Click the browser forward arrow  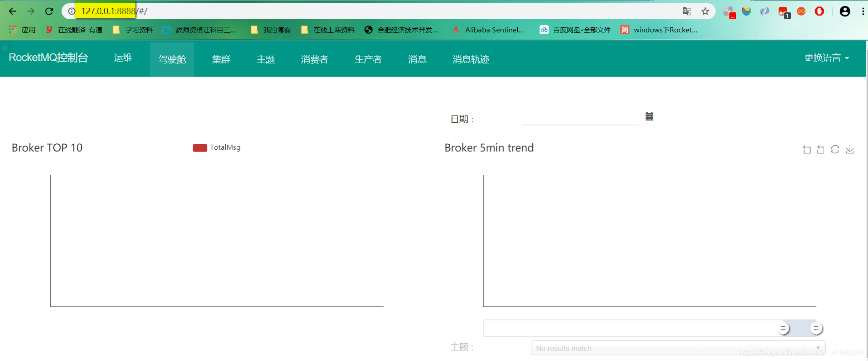coord(31,11)
